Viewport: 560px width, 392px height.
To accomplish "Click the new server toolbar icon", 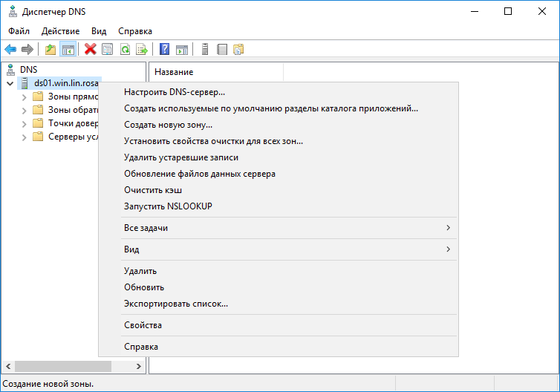I will pos(204,50).
